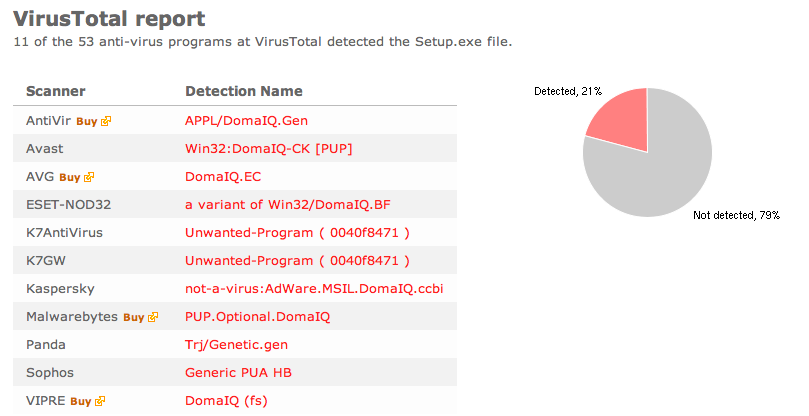The width and height of the screenshot is (809, 416).
Task: Click the Detection Name column header
Action: pos(244,91)
